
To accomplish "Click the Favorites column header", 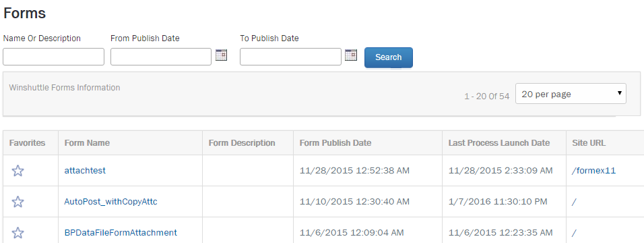I will pos(28,143).
